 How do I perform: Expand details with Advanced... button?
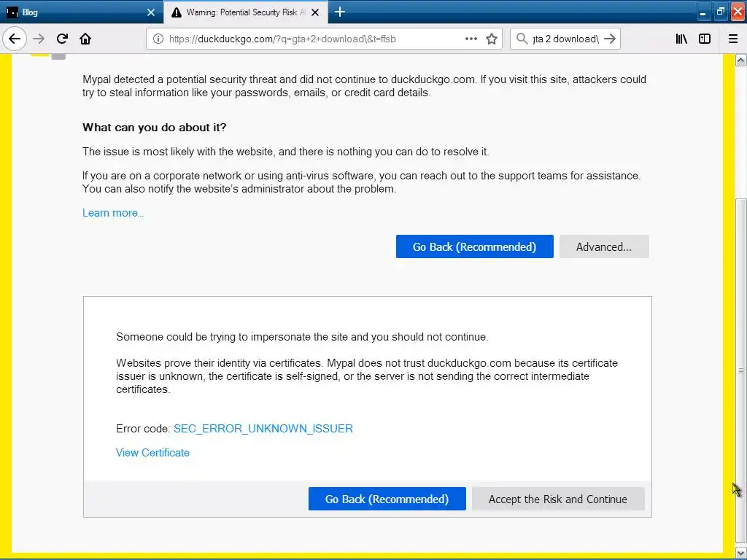(x=604, y=246)
